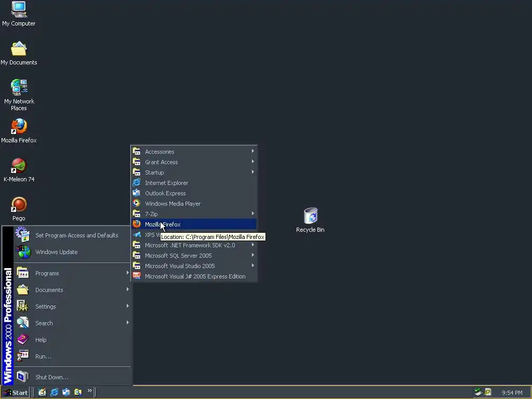
Task: Expand arrow next to Settings
Action: [x=128, y=305]
